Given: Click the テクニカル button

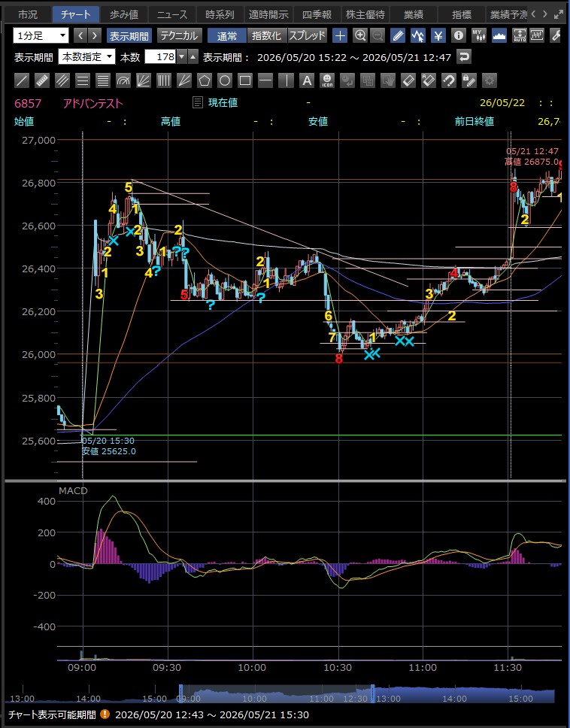Looking at the screenshot, I should [179, 36].
